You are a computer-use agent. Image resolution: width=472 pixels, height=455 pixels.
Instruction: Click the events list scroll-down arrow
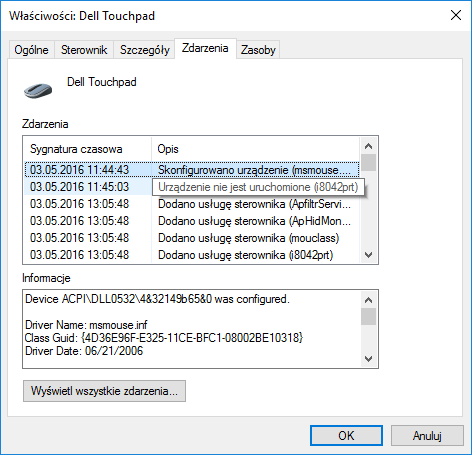368,255
